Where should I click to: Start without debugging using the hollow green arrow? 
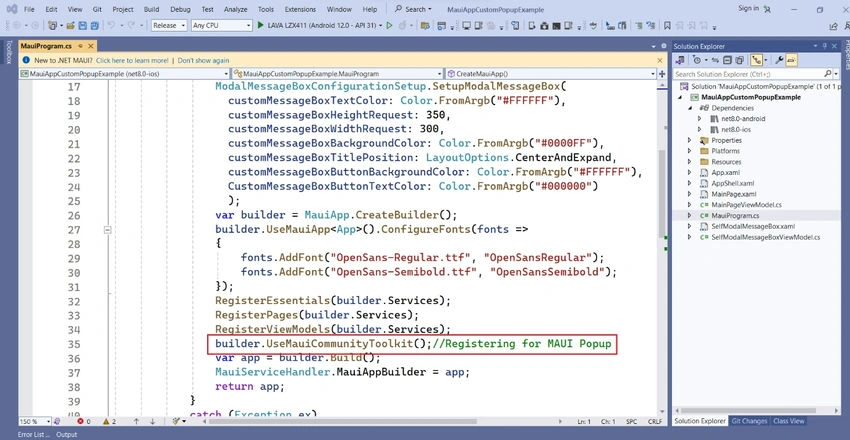click(389, 25)
